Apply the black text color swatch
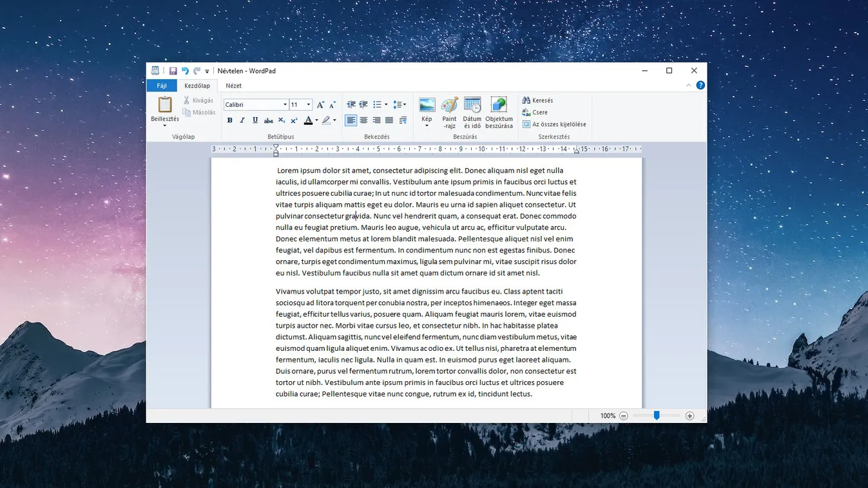 click(x=308, y=120)
